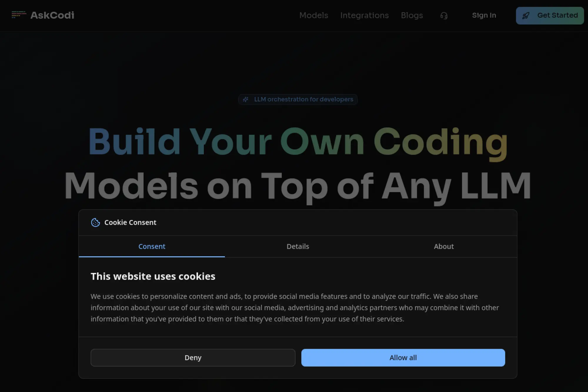Click the rocket icon in Get Started

click(x=526, y=16)
